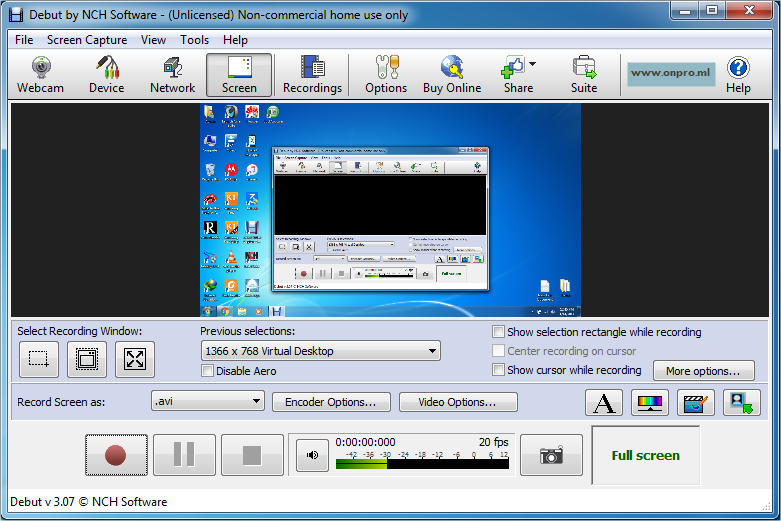The image size is (781, 521).
Task: Open the Recordings list
Action: tap(312, 75)
